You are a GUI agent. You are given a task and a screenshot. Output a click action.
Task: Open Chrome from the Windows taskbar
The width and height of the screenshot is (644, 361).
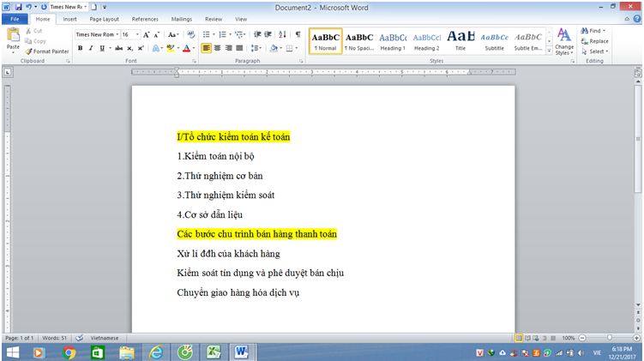click(69, 352)
